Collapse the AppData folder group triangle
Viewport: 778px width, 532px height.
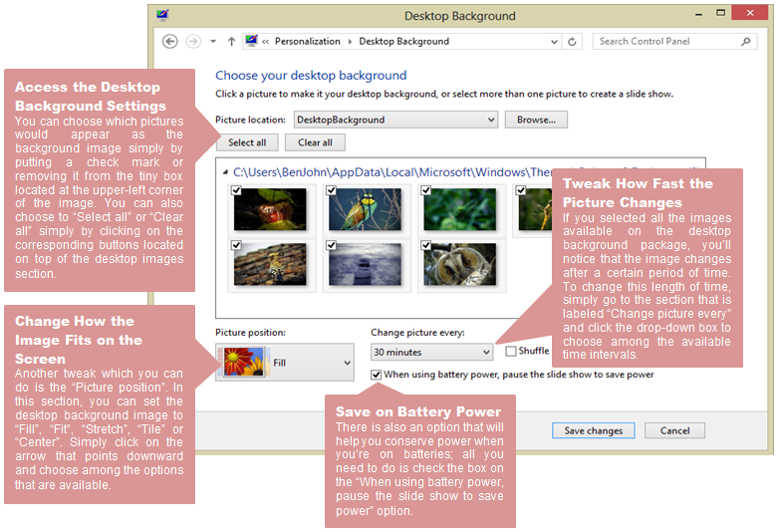pyautogui.click(x=224, y=171)
